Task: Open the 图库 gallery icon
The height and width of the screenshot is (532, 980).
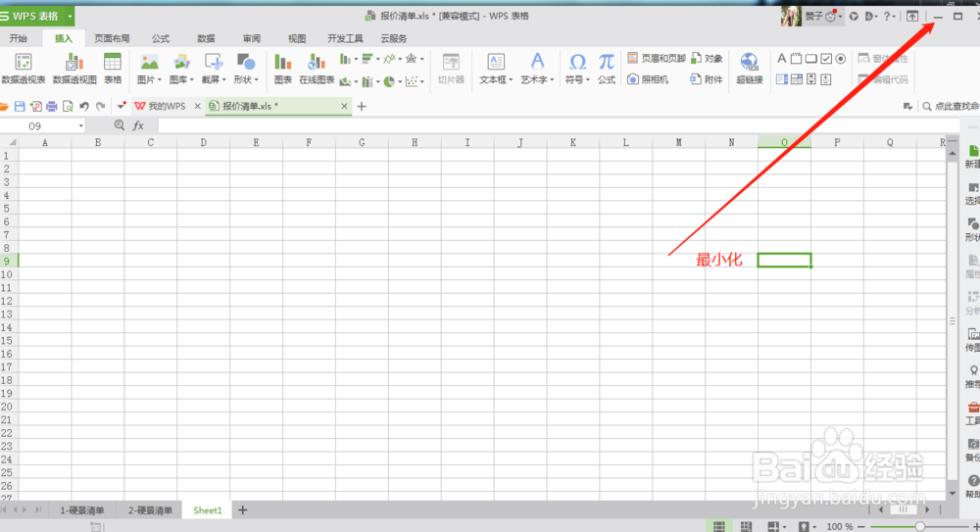Action: point(181,63)
